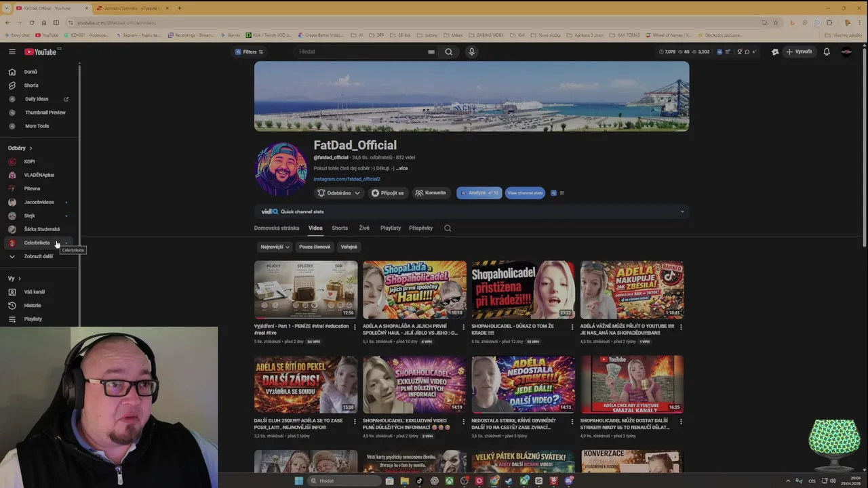
Task: Click the search magnifier button
Action: 448,52
